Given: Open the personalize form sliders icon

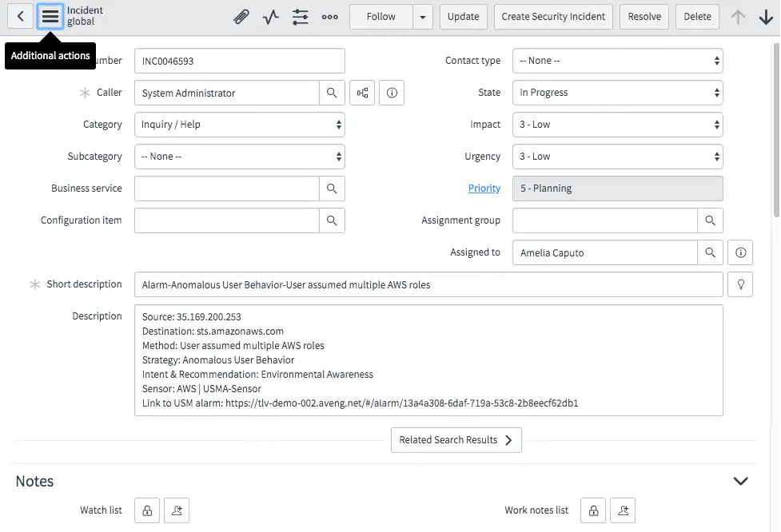Looking at the screenshot, I should (x=301, y=17).
